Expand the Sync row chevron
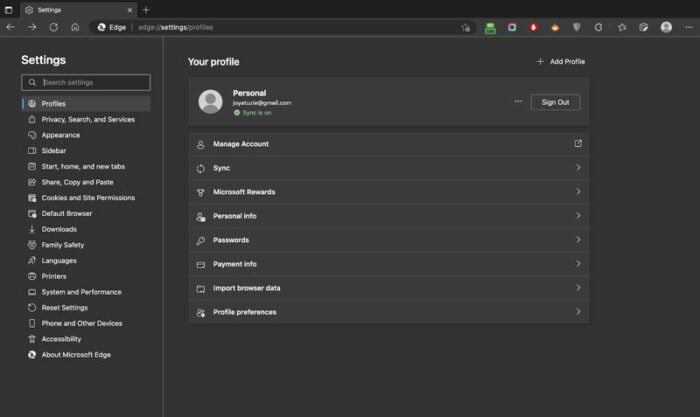This screenshot has height=417, width=700. point(578,168)
